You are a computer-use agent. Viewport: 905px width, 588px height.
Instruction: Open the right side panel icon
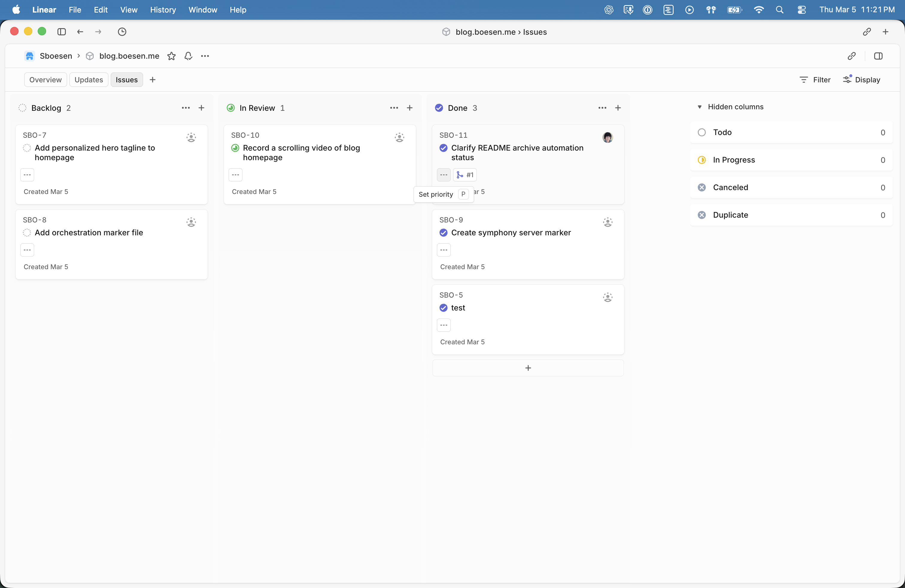pyautogui.click(x=879, y=56)
